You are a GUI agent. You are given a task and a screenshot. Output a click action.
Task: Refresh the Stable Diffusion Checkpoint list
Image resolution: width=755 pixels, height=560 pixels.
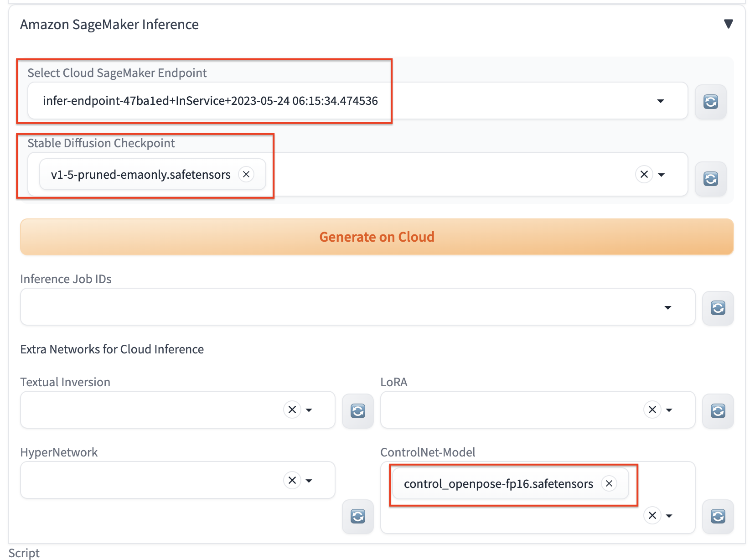[x=710, y=178]
